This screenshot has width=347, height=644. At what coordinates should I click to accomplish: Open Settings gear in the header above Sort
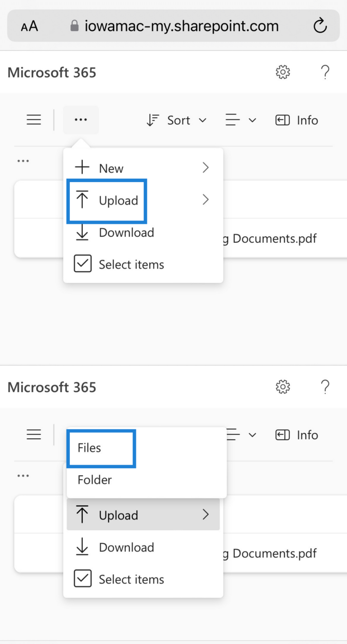tap(283, 72)
